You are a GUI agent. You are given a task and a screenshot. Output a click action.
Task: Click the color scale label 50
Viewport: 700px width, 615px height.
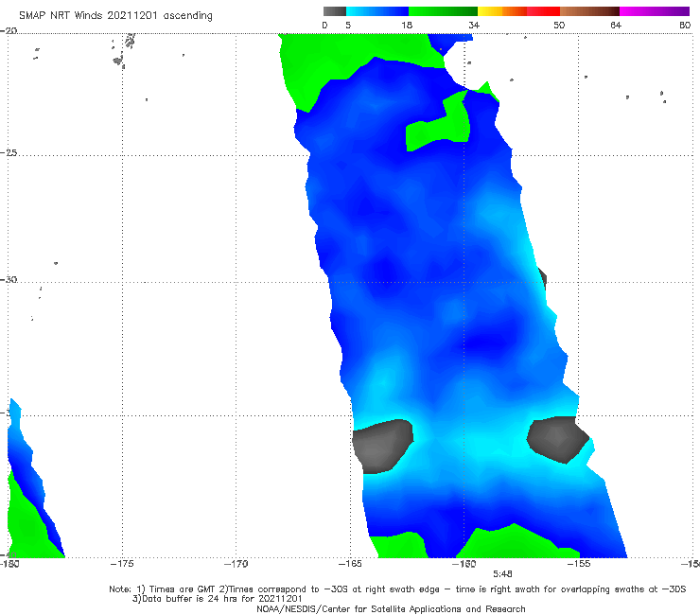(559, 25)
